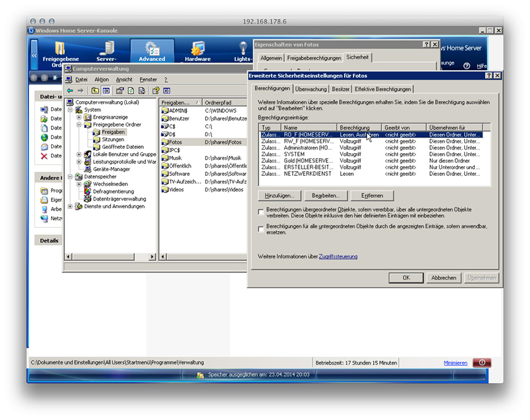Expand Dienste und Anwendungen tree node
Screen dimensions: 530x420
[70, 206]
